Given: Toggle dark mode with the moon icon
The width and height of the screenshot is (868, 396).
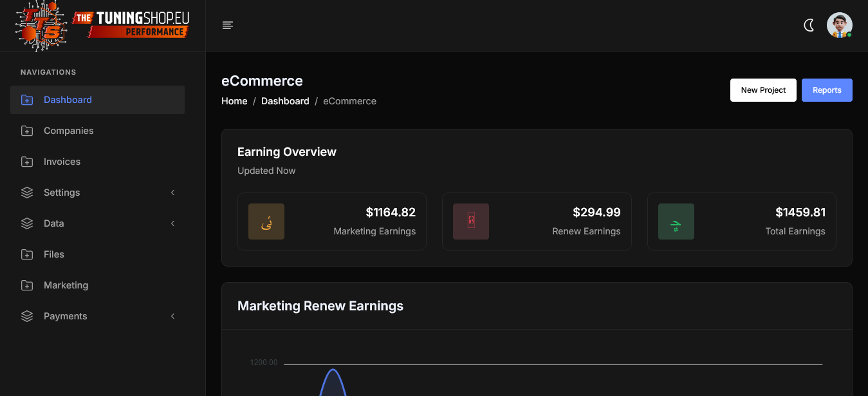Looking at the screenshot, I should [809, 25].
